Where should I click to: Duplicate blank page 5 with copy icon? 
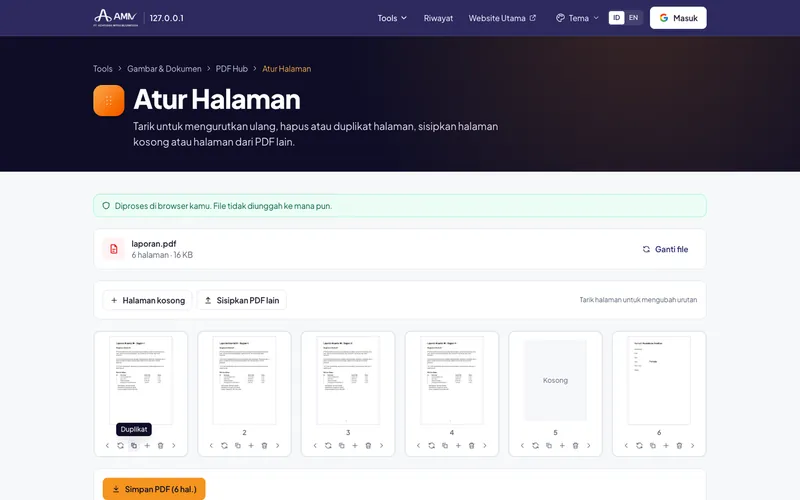point(548,445)
